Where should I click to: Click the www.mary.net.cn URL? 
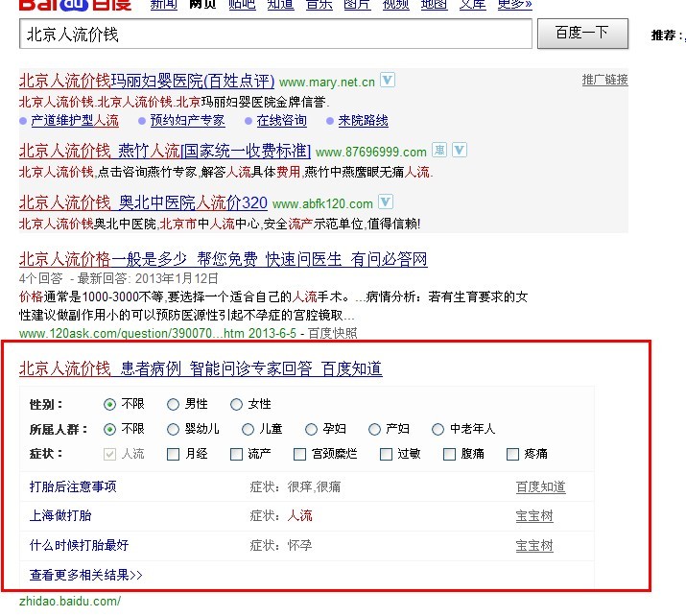point(327,82)
